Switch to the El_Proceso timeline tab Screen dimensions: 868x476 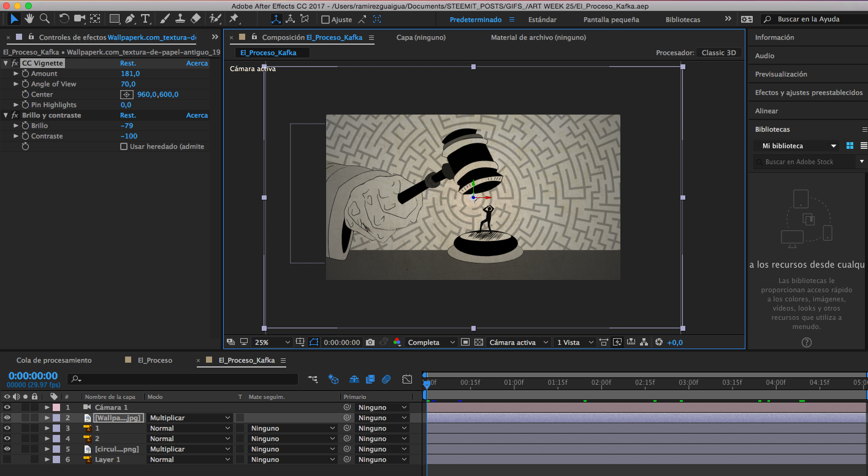point(154,360)
